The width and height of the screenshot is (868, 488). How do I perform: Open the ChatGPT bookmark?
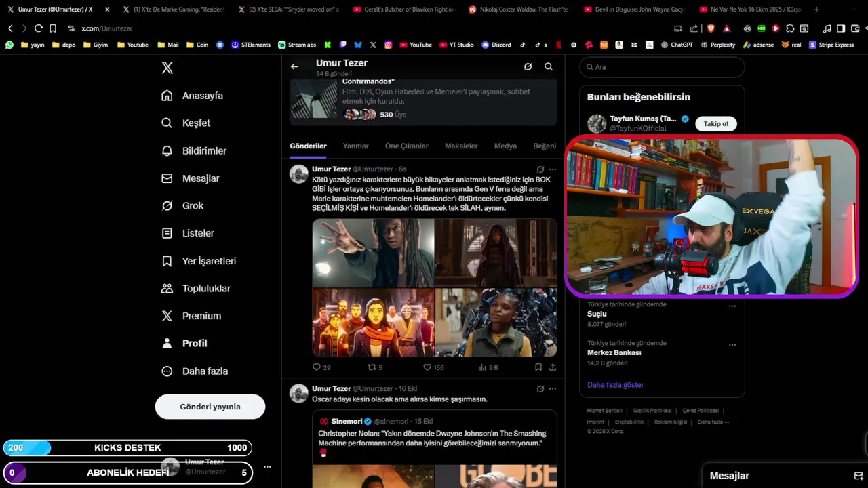pos(676,45)
